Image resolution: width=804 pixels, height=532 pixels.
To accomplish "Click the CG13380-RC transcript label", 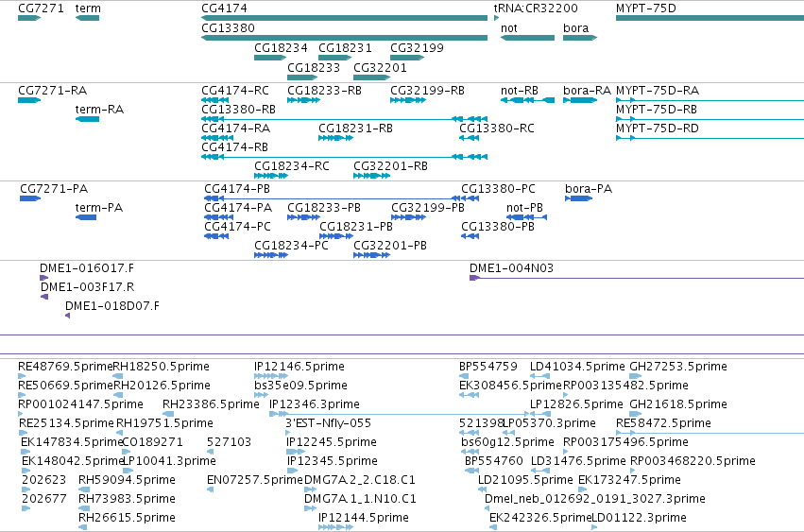I will click(x=496, y=129).
